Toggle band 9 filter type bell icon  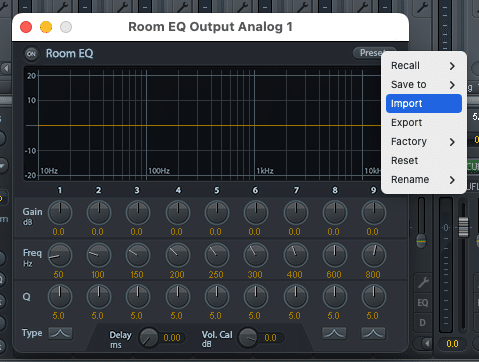point(373,333)
